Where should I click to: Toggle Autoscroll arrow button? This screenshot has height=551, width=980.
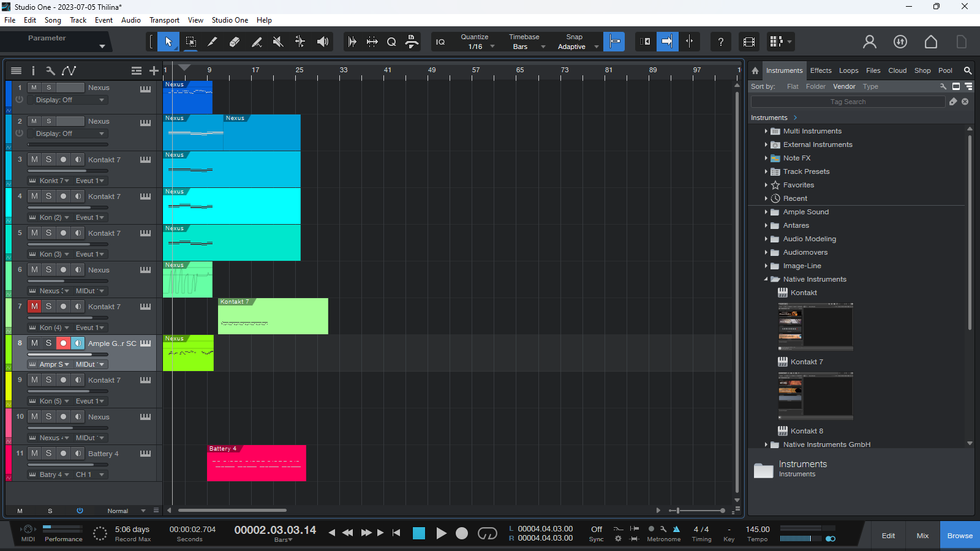pyautogui.click(x=667, y=42)
